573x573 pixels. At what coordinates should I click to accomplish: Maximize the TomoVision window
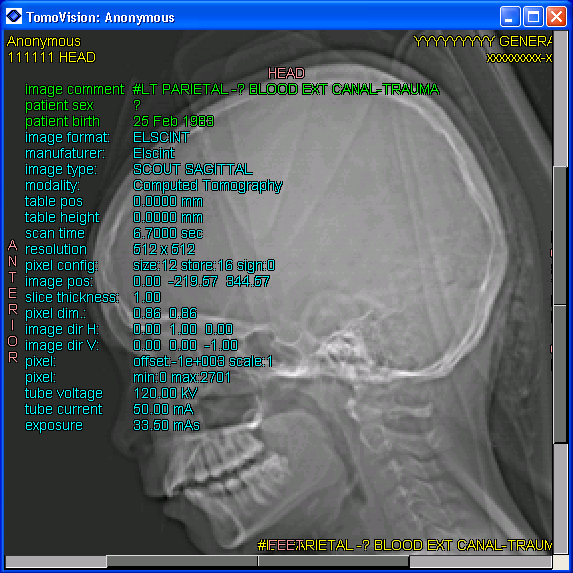coord(533,17)
